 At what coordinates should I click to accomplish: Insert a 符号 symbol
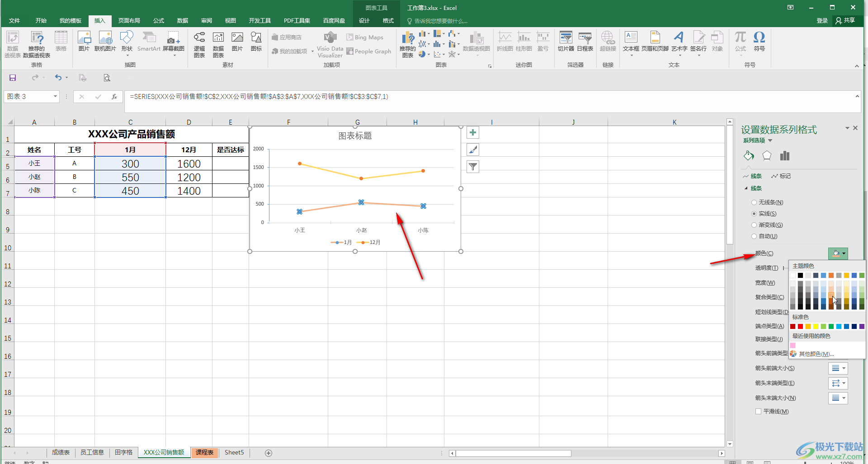point(759,41)
